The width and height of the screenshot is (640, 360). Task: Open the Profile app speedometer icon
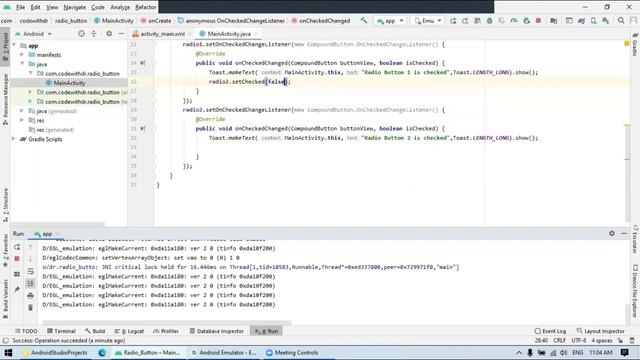coord(514,20)
